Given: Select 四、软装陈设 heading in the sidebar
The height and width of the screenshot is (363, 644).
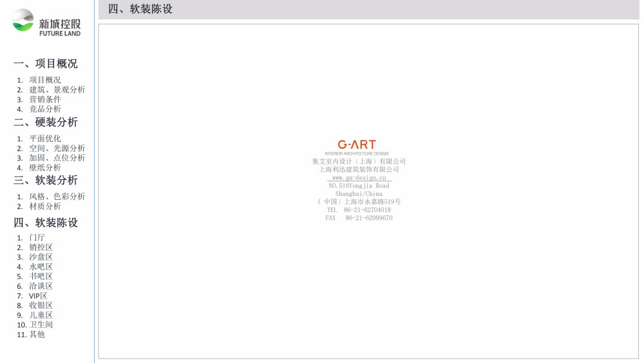Looking at the screenshot, I should [46, 222].
